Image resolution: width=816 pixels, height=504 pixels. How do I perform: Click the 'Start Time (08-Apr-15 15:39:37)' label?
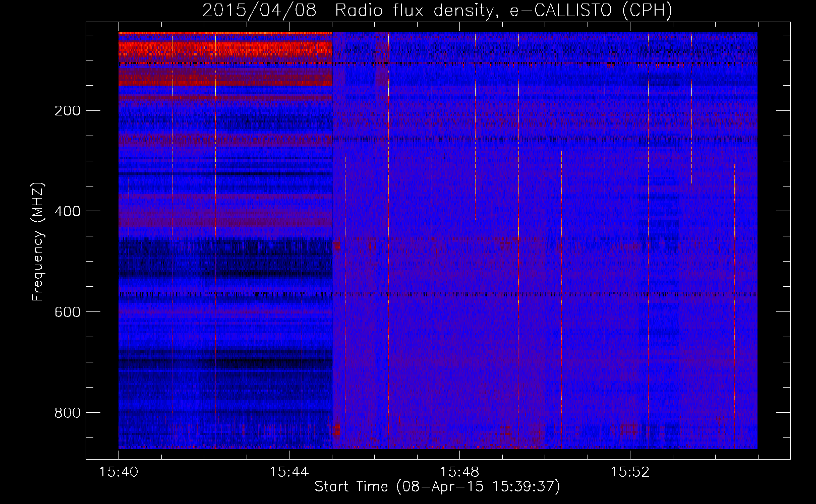coord(437,487)
